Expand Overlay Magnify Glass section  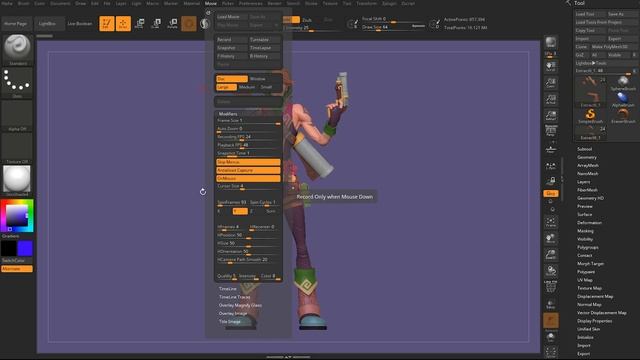[x=240, y=305]
